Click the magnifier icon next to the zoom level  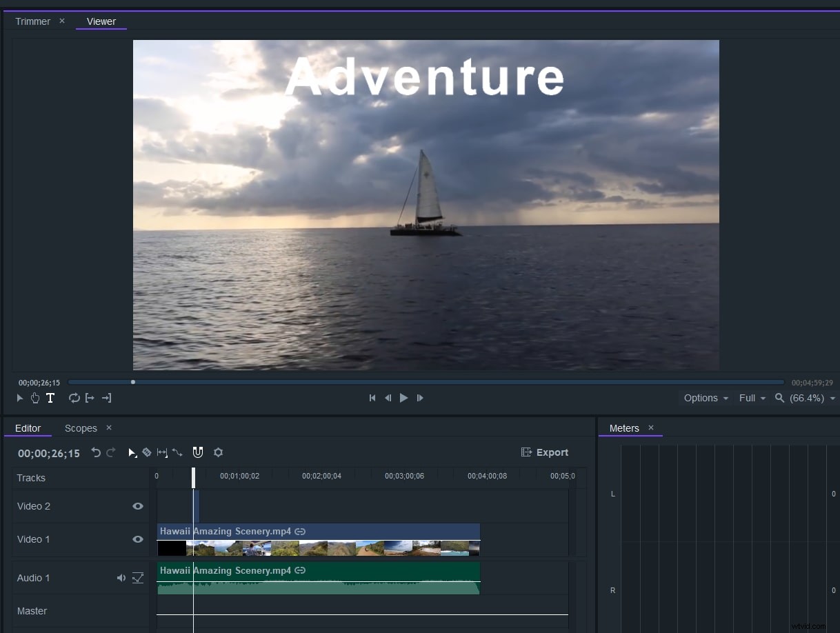click(779, 398)
